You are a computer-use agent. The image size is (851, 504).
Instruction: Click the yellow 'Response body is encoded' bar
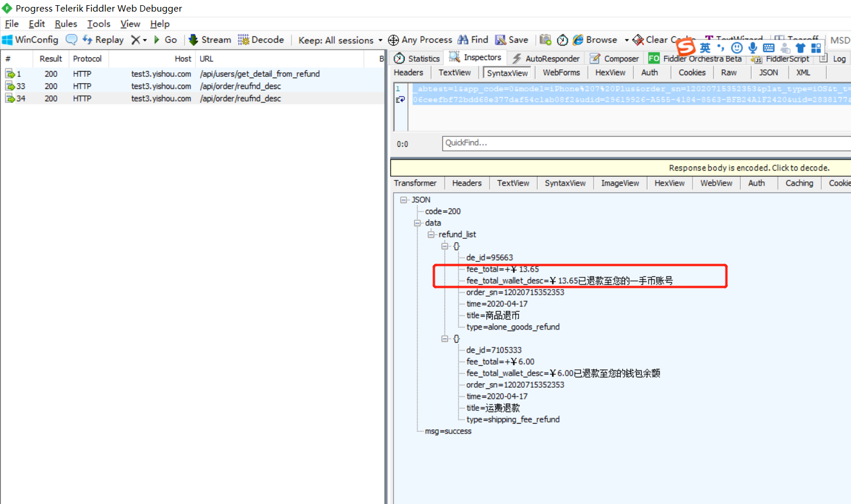coord(621,168)
